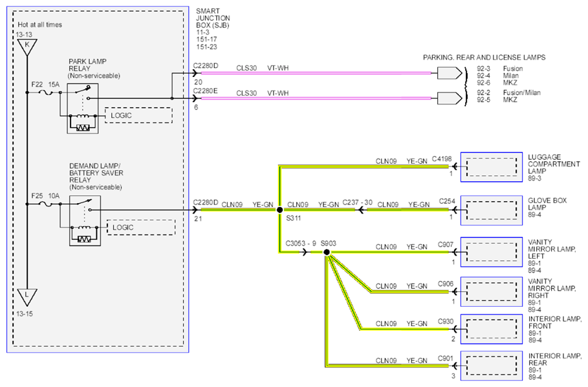Image resolution: width=588 pixels, height=387 pixels.
Task: Click the Vanity Mirror Lamp Right component box
Action: click(x=491, y=292)
